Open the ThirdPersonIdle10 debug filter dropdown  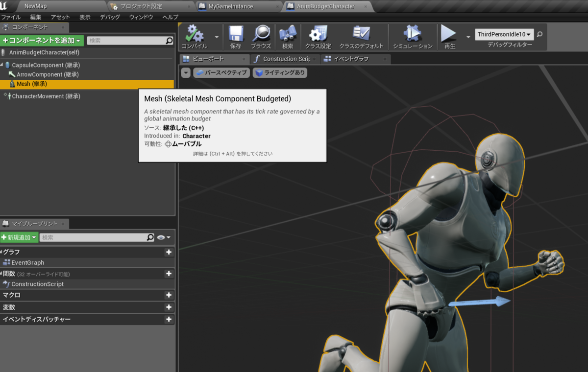(504, 34)
